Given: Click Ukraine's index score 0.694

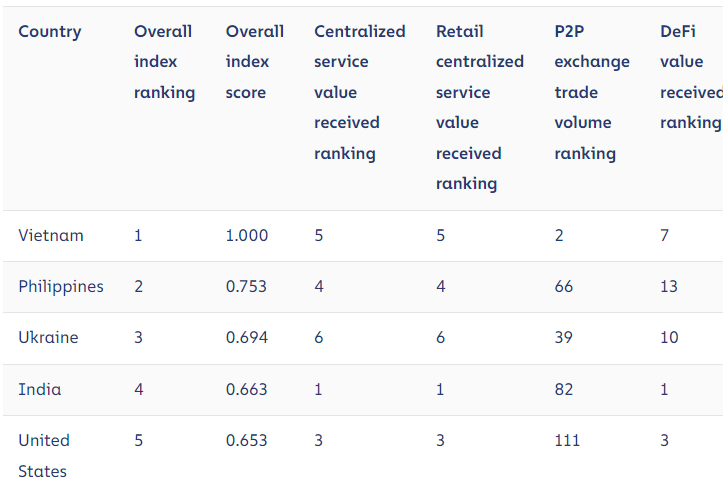Looking at the screenshot, I should click(x=247, y=338).
